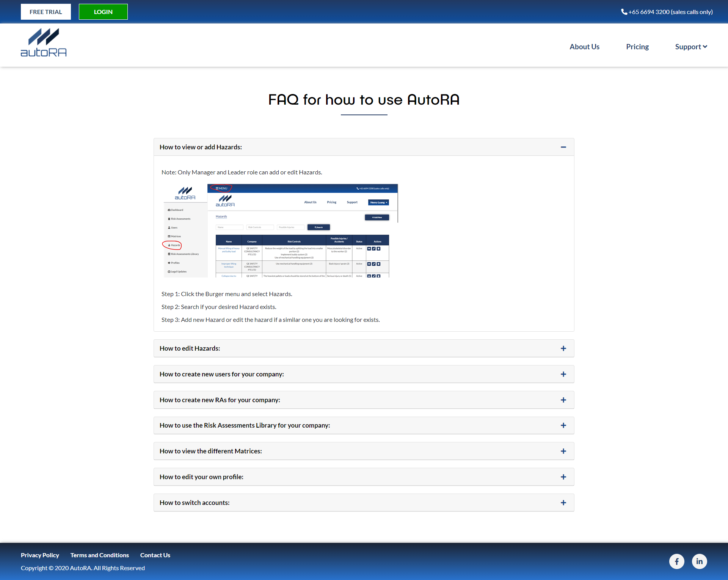
Task: Click plus icon for 'How to switch accounts'
Action: click(563, 503)
